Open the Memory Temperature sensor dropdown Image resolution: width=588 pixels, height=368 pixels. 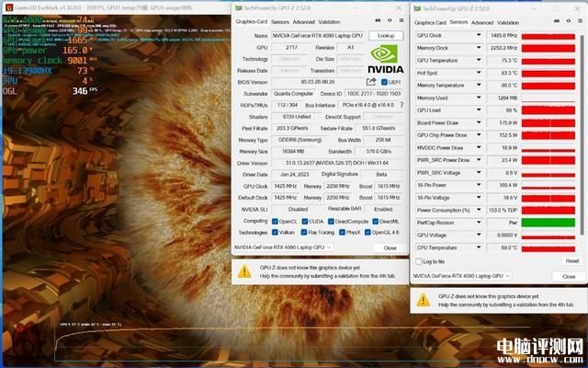tap(479, 86)
